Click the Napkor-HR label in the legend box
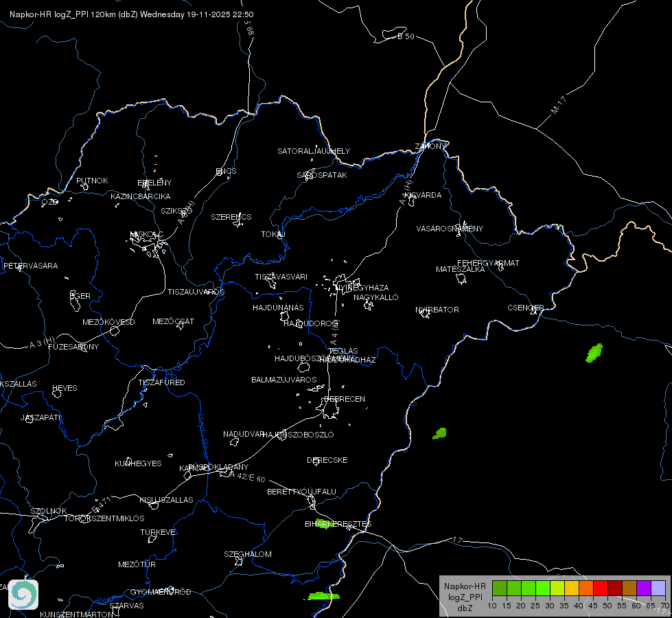 click(465, 586)
